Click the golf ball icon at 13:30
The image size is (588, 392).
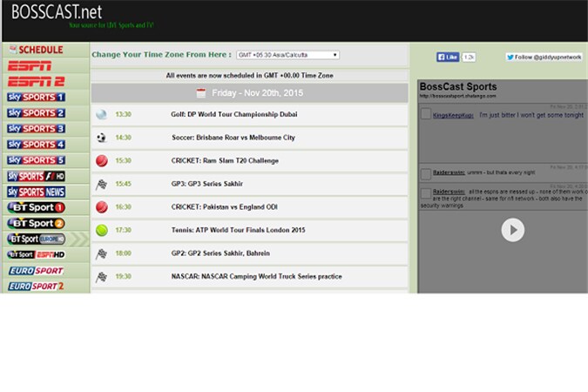[101, 114]
